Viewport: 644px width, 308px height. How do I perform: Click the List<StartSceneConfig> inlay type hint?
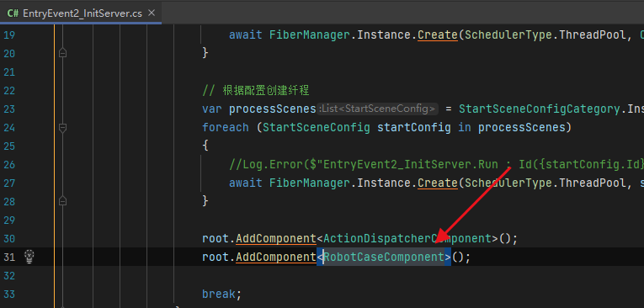coord(377,109)
